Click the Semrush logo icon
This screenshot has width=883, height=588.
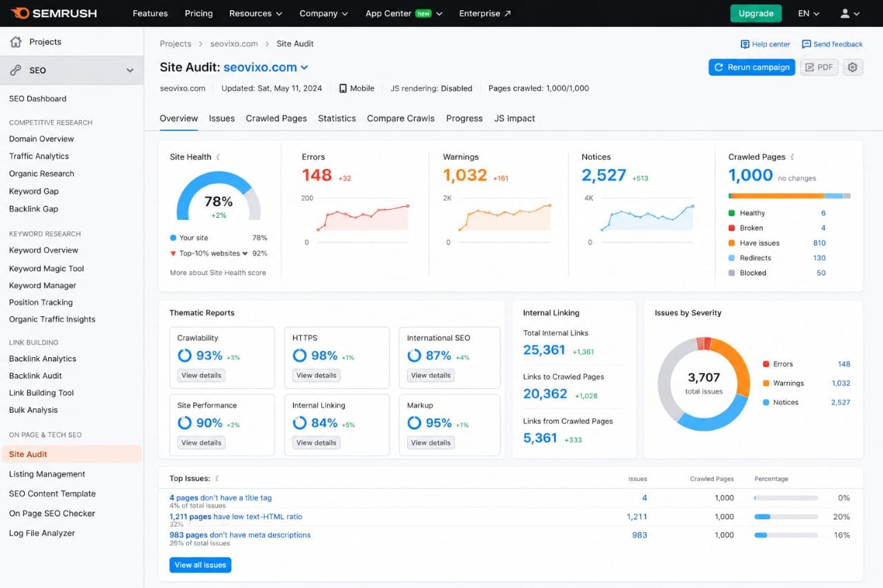(20, 13)
